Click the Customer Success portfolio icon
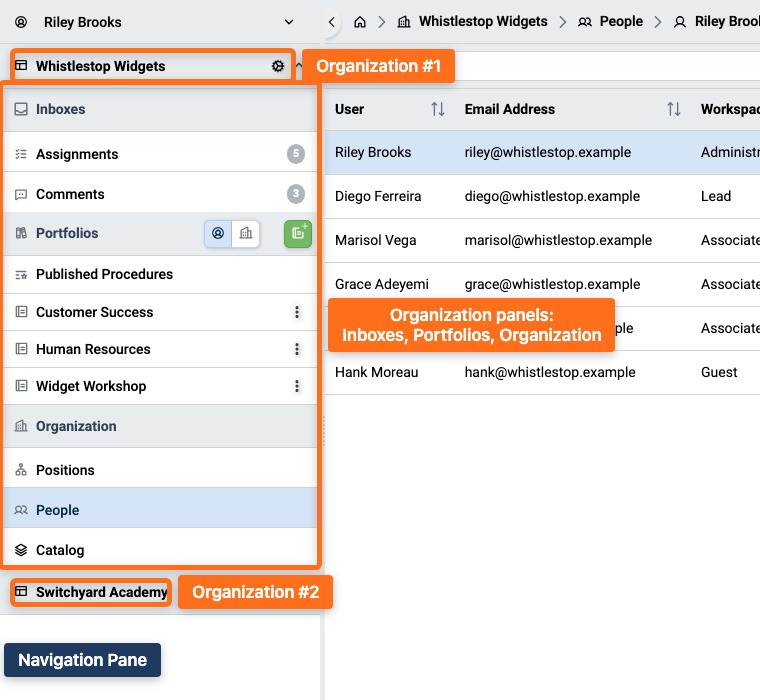This screenshot has width=760, height=700. 21,312
